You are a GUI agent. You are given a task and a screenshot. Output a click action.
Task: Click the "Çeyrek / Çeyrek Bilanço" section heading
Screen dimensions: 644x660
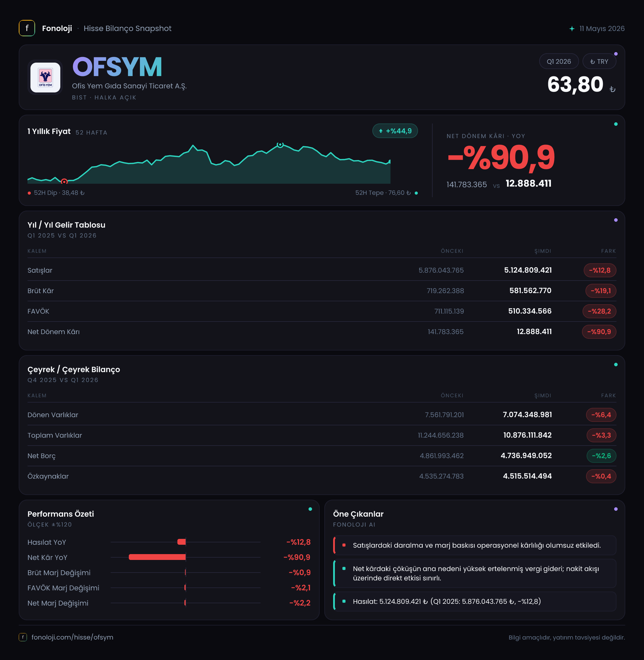pos(74,369)
